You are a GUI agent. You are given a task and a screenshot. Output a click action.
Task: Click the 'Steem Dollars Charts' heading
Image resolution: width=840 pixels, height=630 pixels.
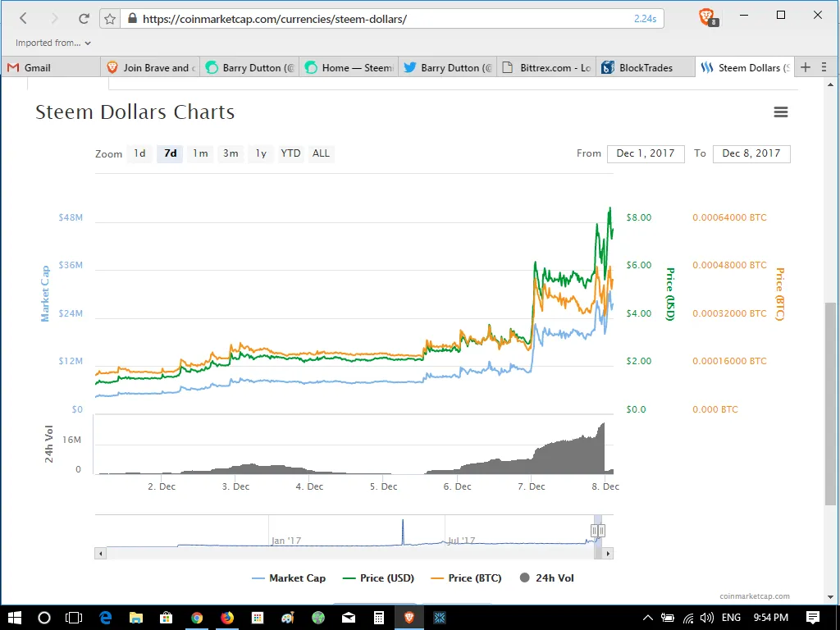[135, 112]
